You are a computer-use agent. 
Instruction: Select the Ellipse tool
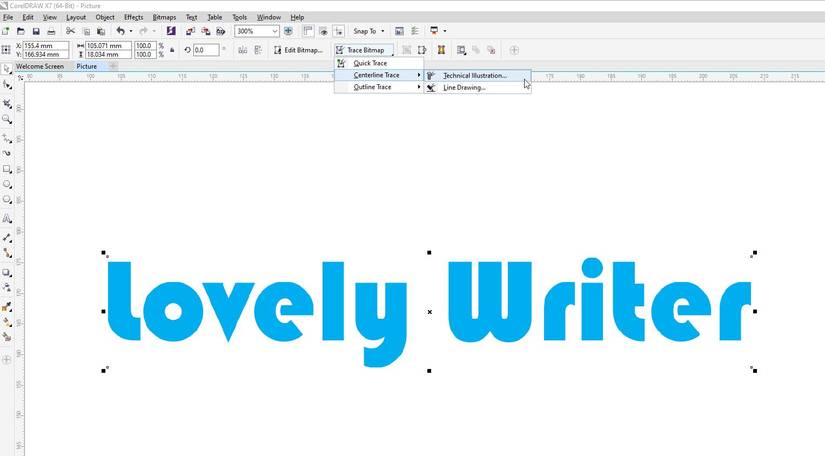7,185
